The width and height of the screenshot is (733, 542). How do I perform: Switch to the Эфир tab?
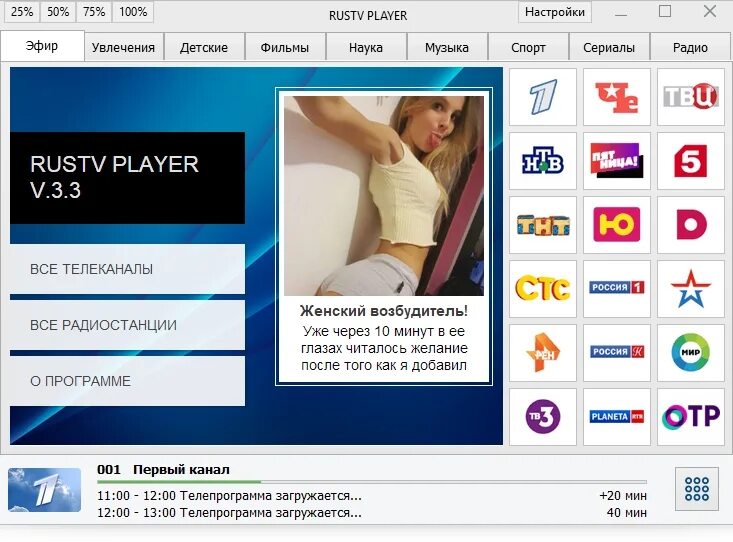click(42, 46)
